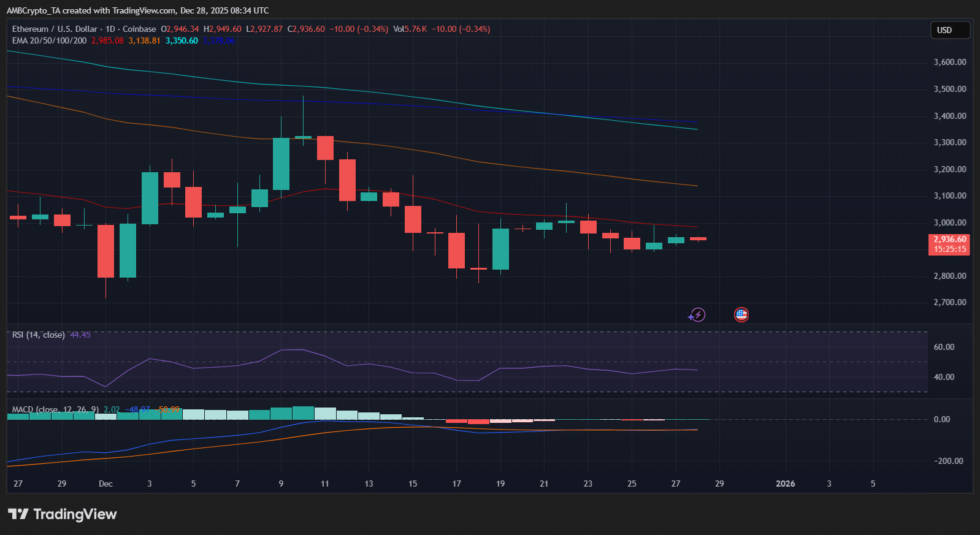This screenshot has height=535, width=980.
Task: Click the 2026 year label on the time axis
Action: tap(786, 484)
